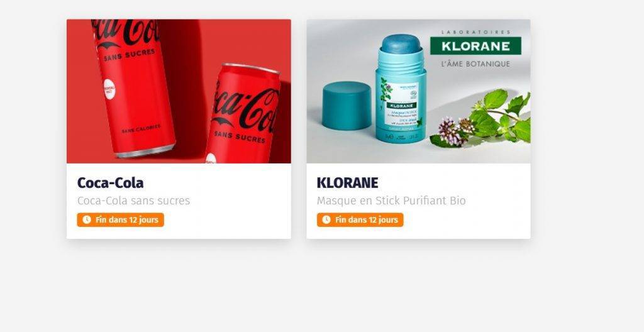This screenshot has width=644, height=332.
Task: Click Coca-Cola's 'Fin dans 12 jours' badge
Action: point(120,220)
